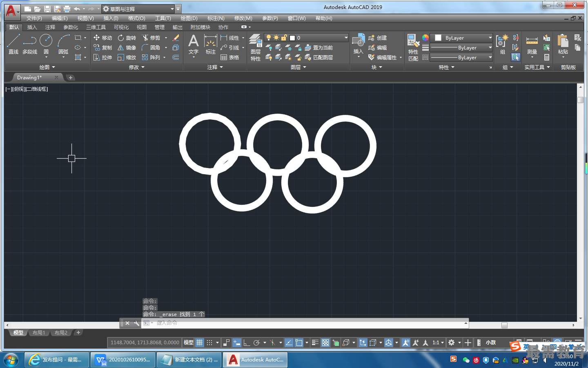Toggle object snap tracking in status bar

click(289, 343)
